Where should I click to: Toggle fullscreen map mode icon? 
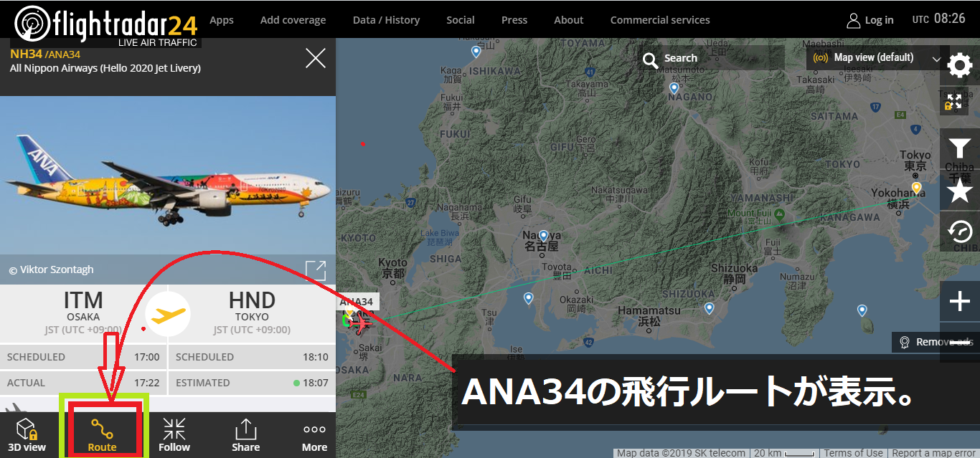[953, 102]
